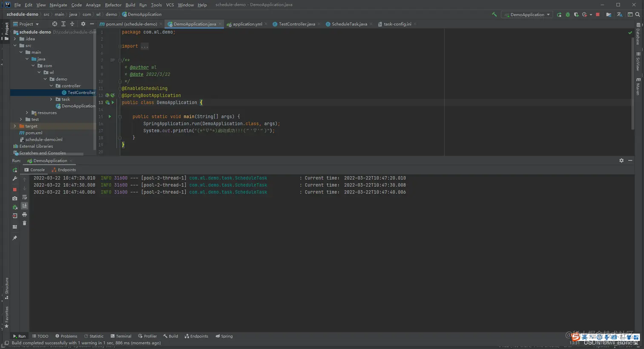Open the Terminal tool window

pyautogui.click(x=121, y=336)
